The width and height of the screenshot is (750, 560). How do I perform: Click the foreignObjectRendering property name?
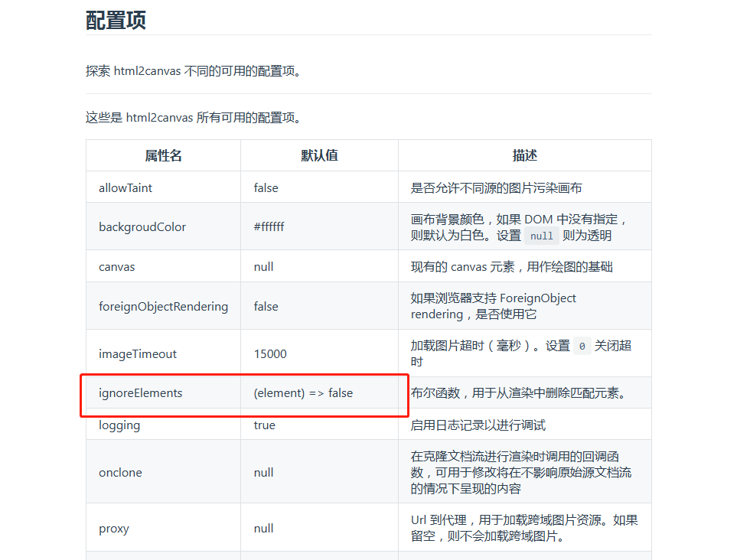click(x=163, y=307)
